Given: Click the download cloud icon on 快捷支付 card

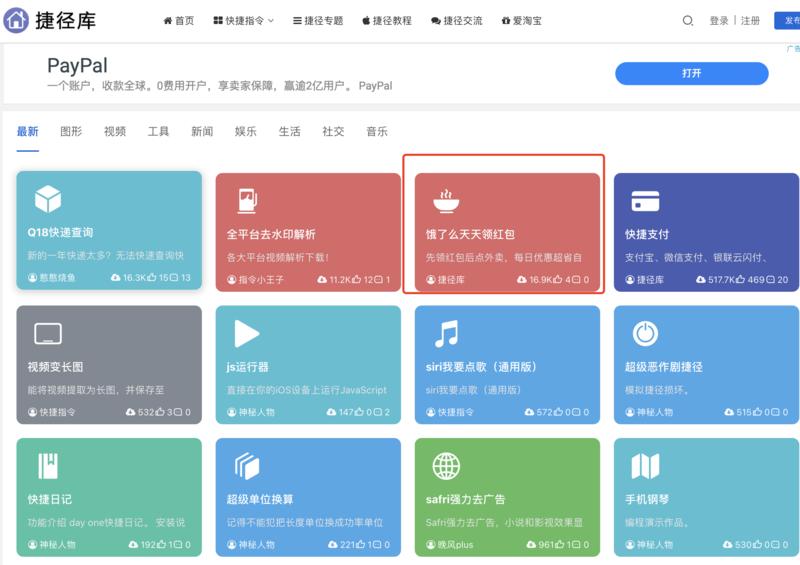Looking at the screenshot, I should pyautogui.click(x=701, y=280).
